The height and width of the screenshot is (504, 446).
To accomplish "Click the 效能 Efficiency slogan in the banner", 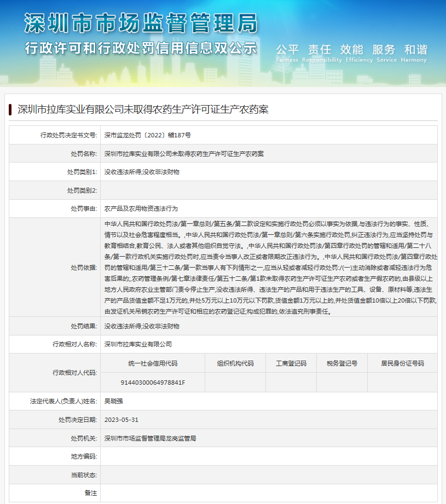I will (x=359, y=53).
